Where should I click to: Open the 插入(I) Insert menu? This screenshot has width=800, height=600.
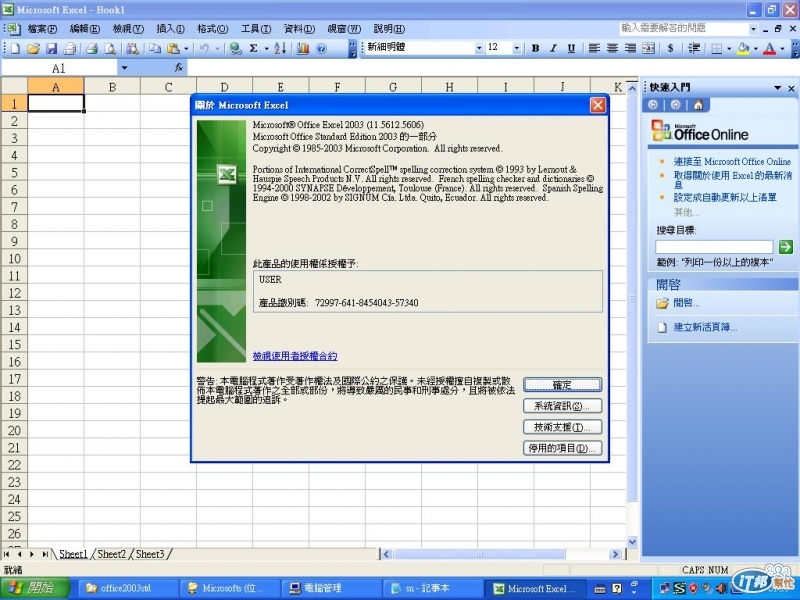170,29
